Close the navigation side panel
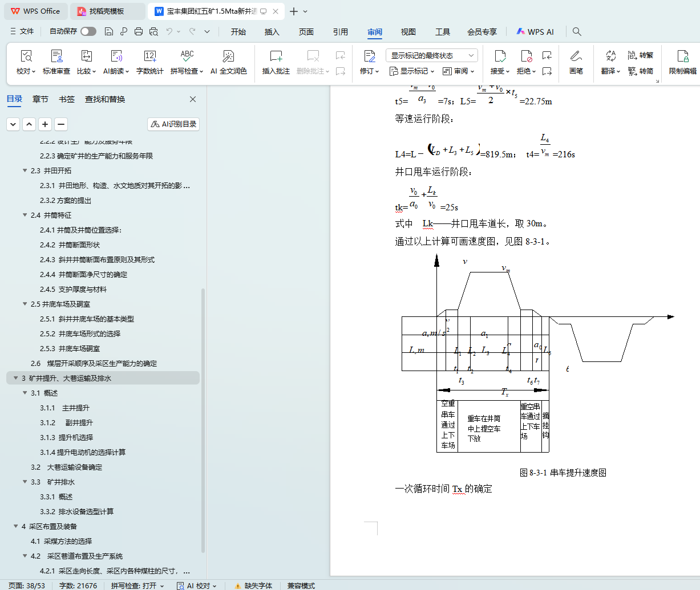The image size is (700, 590). click(x=193, y=99)
